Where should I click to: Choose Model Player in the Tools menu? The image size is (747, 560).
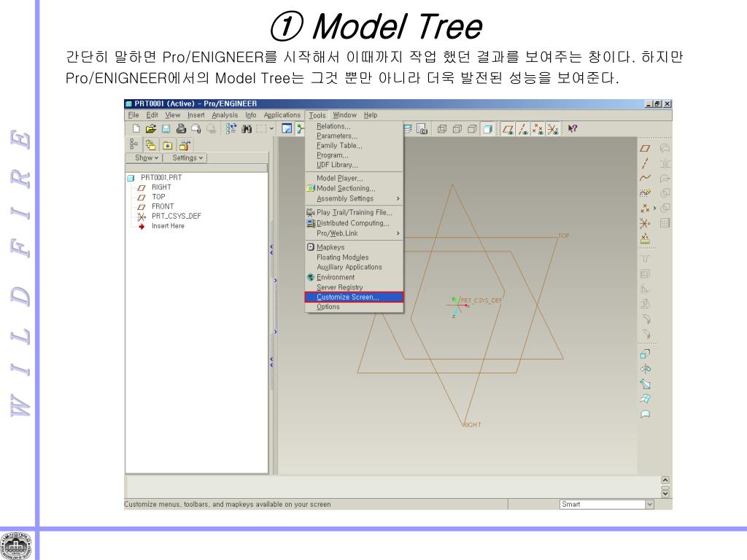click(354, 178)
